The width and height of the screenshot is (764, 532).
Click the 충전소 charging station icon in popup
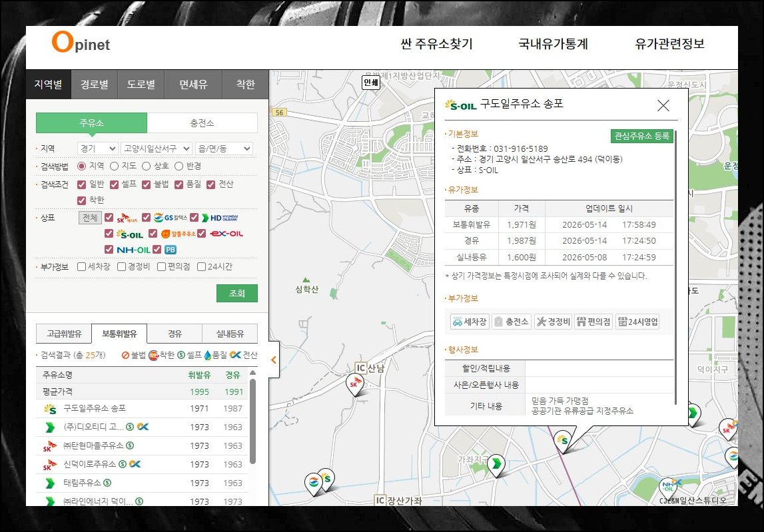(512, 322)
